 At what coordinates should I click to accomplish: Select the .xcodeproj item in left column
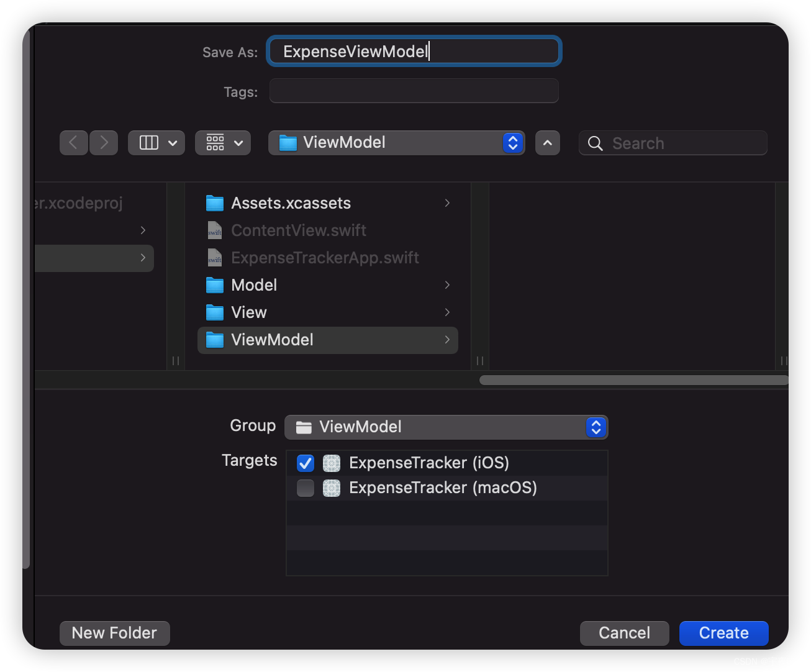pos(79,203)
